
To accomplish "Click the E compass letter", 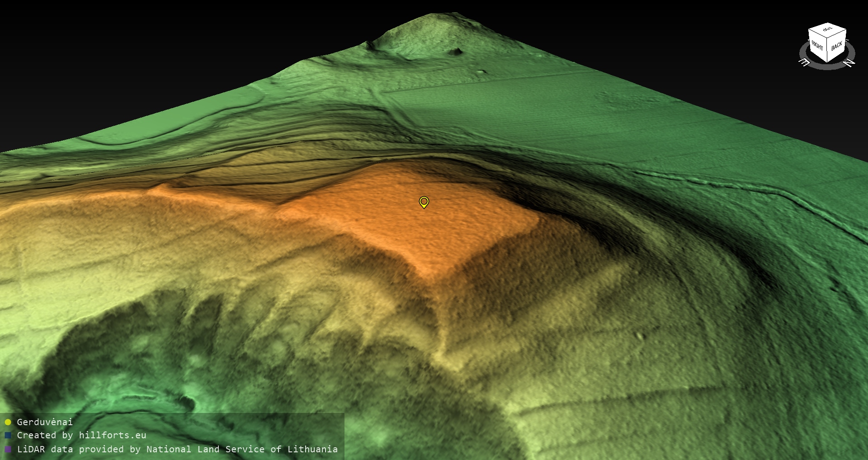I will [805, 62].
